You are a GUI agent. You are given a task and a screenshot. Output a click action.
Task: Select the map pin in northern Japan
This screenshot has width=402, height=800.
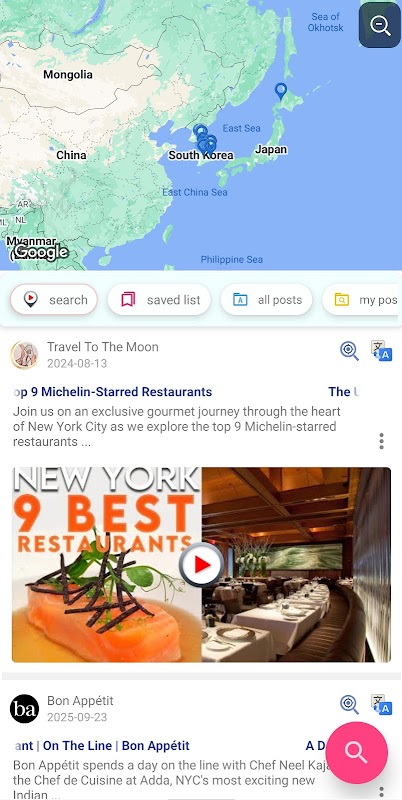[281, 91]
